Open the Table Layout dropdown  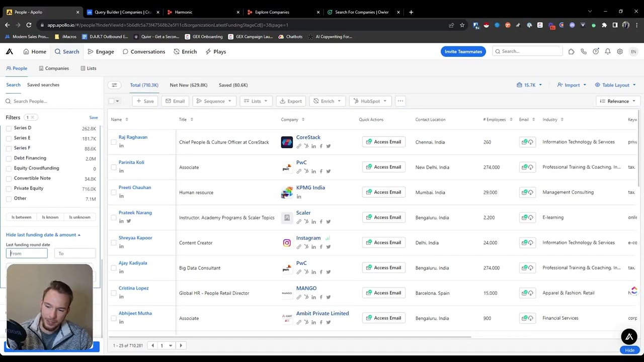point(615,85)
